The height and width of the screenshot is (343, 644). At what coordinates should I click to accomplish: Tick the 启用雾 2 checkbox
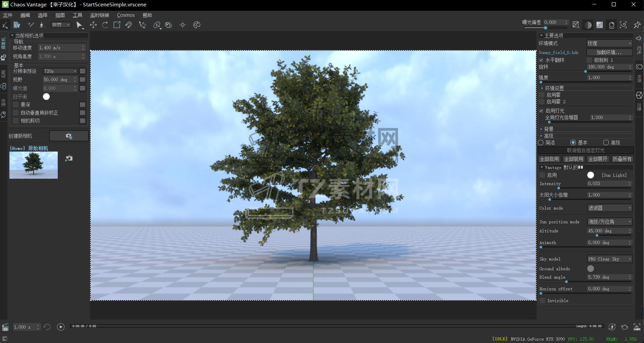click(542, 102)
